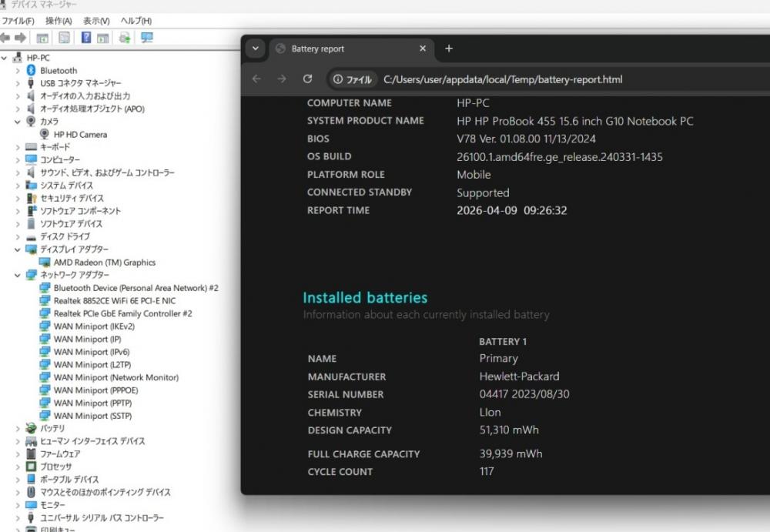The height and width of the screenshot is (532, 770).
Task: Expand the Bluetooth device category
Action: point(18,70)
